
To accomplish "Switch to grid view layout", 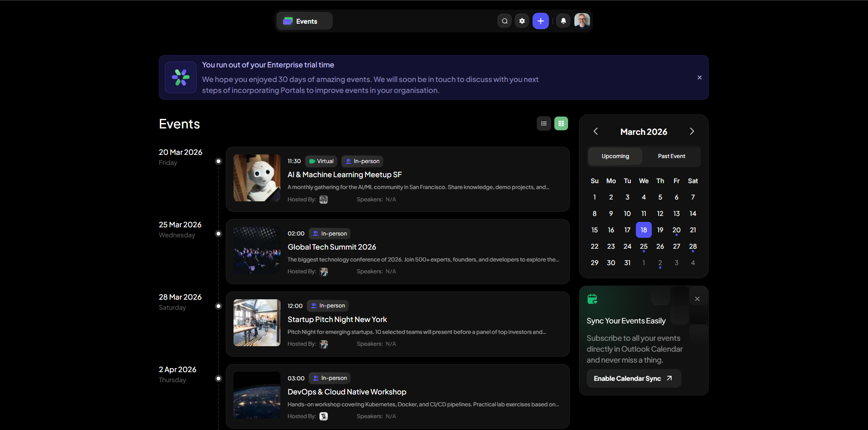I will pos(561,123).
